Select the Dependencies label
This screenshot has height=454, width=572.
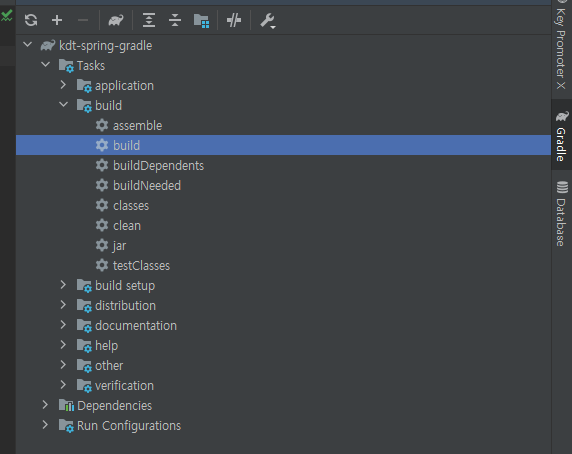coord(115,406)
